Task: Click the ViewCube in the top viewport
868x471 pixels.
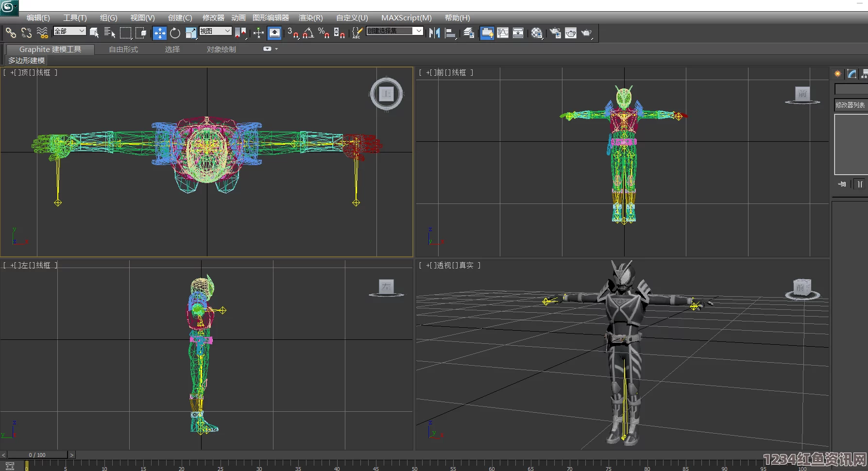Action: (x=386, y=94)
